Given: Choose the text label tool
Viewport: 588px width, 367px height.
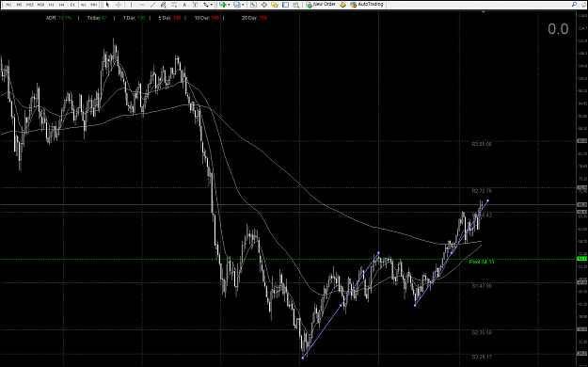Looking at the screenshot, I should (x=195, y=5).
